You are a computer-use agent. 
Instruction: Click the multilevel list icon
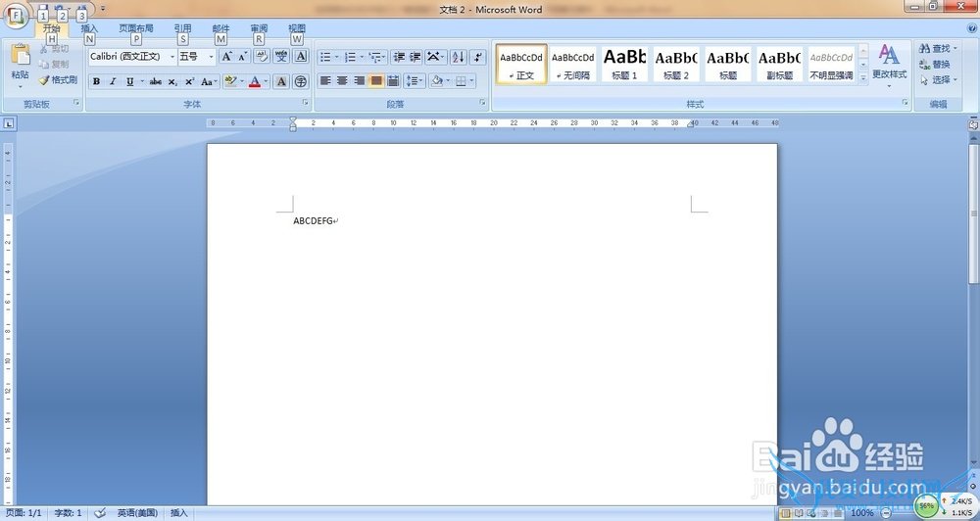[x=375, y=57]
